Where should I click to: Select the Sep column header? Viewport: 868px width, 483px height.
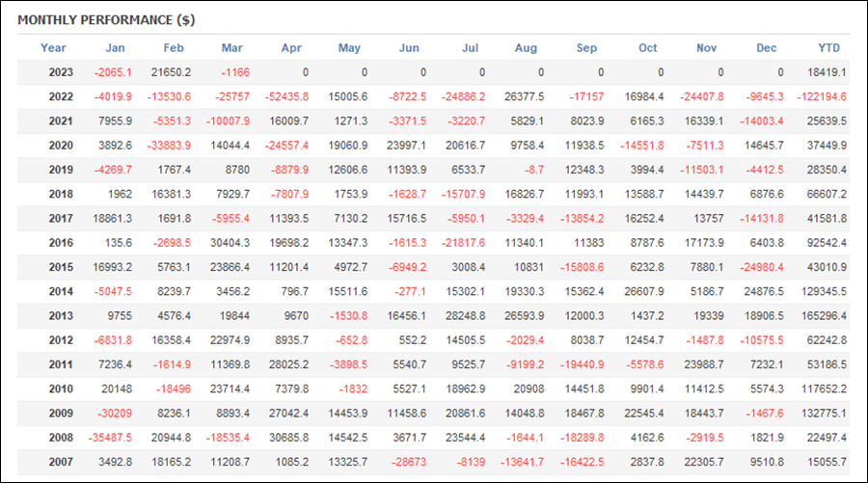pyautogui.click(x=586, y=48)
